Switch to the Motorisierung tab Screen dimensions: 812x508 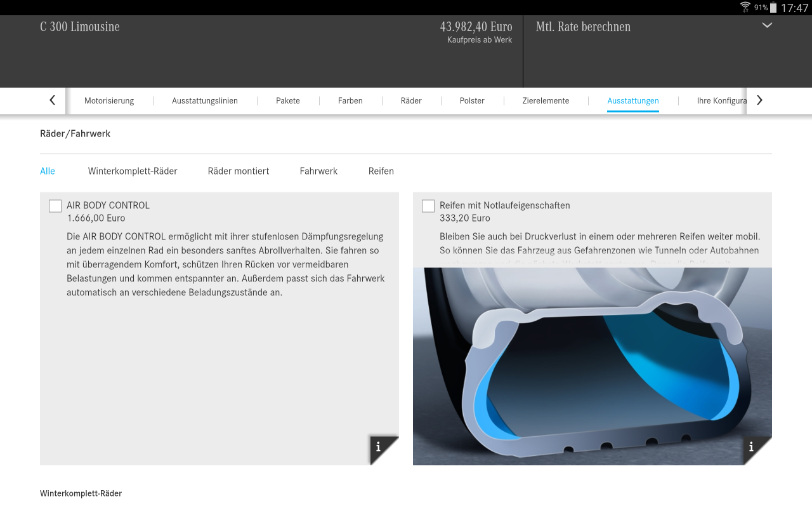coord(109,100)
